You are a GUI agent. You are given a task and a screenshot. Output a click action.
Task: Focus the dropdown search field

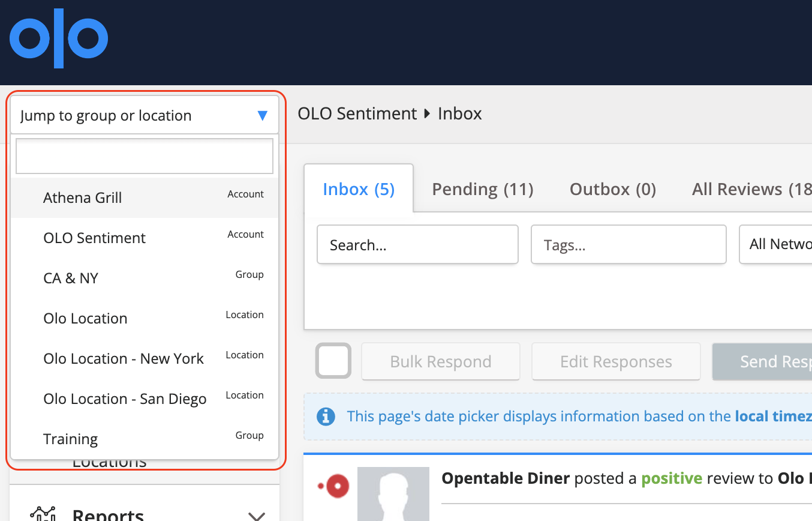pos(145,156)
